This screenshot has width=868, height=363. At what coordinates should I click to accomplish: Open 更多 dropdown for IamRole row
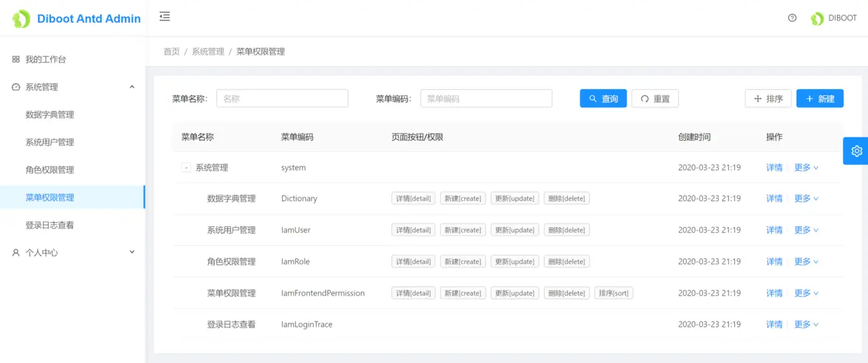[x=806, y=261]
